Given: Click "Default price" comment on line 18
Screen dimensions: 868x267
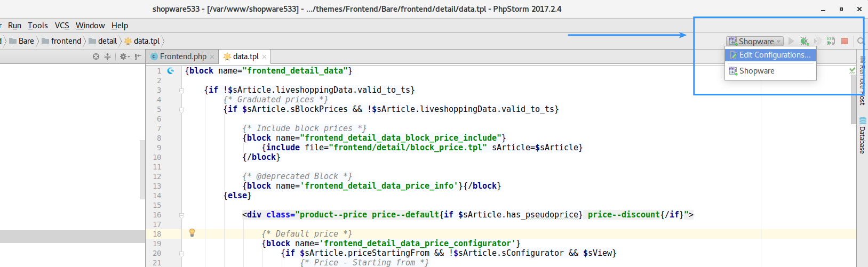Looking at the screenshot, I should pos(307,234).
